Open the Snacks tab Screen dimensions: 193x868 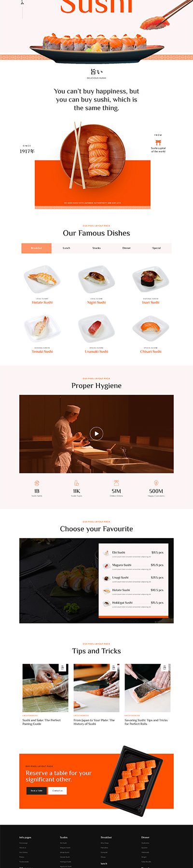[96, 248]
